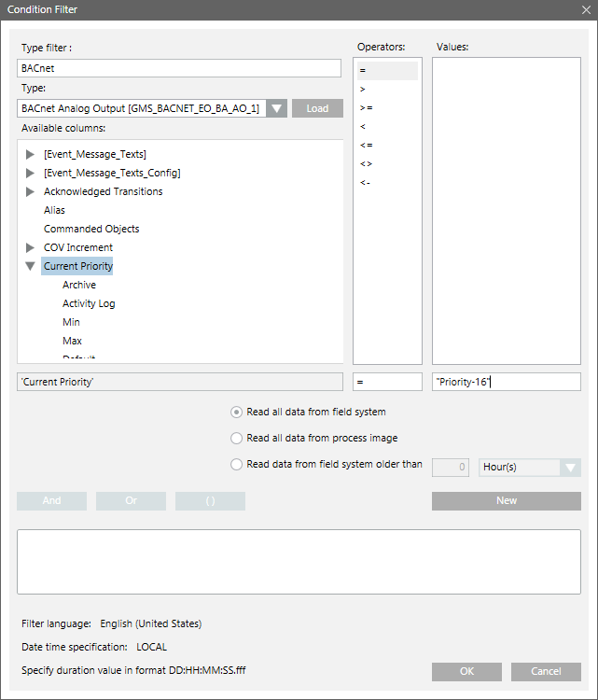Expand the [Event_Message_Texts_Config] tree node
598x700 pixels.
pos(31,173)
